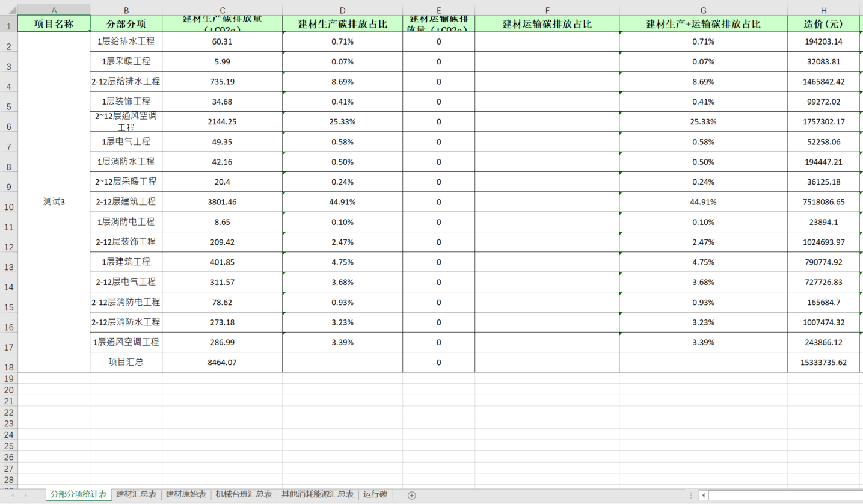Select column H header
The height and width of the screenshot is (504, 863).
click(x=823, y=10)
